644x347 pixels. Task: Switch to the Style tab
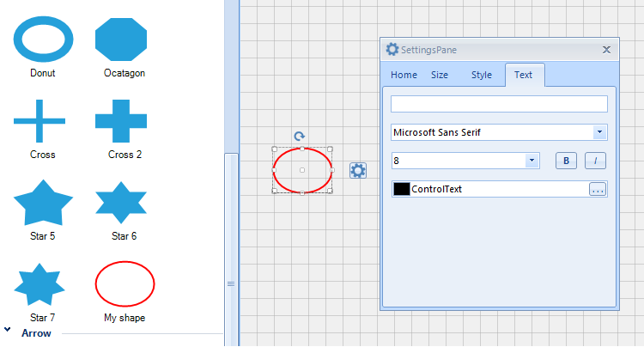[482, 75]
